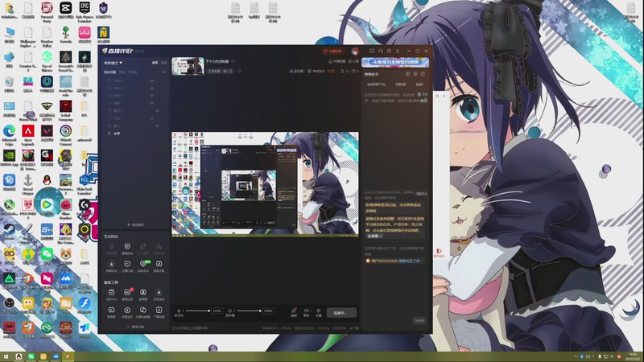This screenshot has width=644, height=362.
Task: Switch to the 竖屏 portrait tab
Action: 163,63
